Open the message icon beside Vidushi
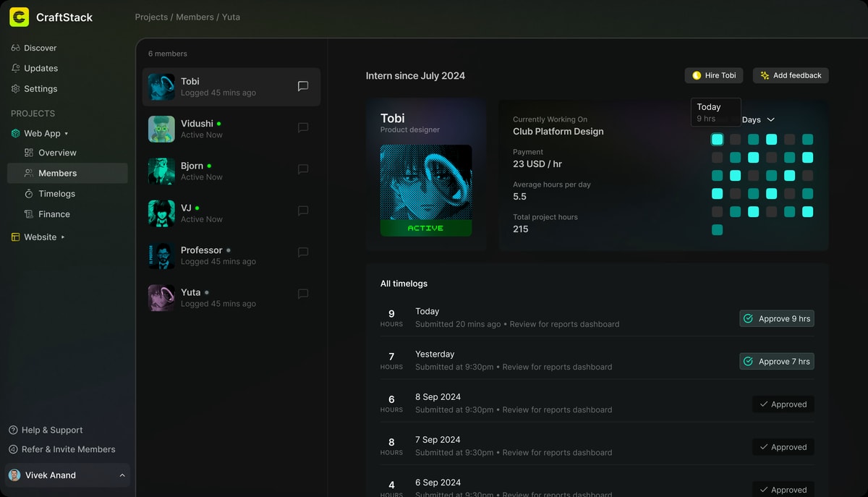The image size is (868, 497). pos(303,127)
